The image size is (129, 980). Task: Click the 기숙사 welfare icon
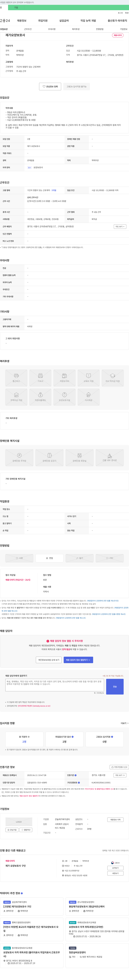40,378
